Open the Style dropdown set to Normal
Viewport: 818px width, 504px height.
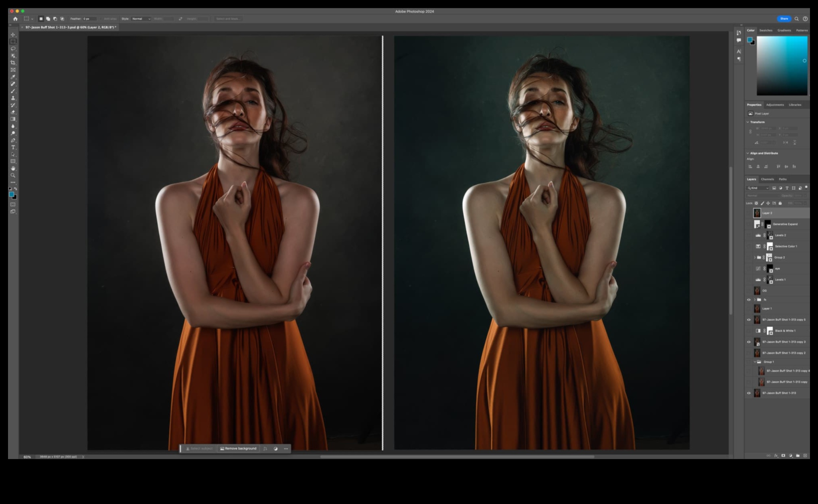[x=141, y=19]
